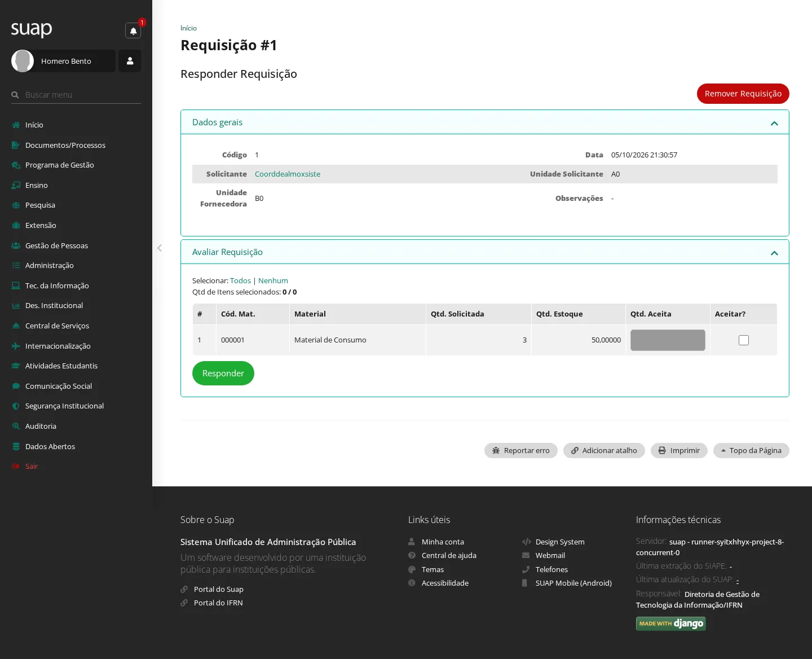This screenshot has height=659, width=812.
Task: Click the Atividades Estudantis graduation icon
Action: (16, 366)
